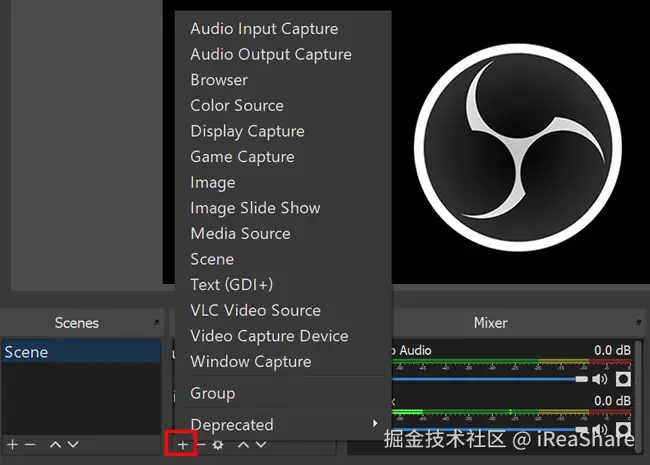Image resolution: width=650 pixels, height=465 pixels.
Task: Undock the Mixer panel
Action: pos(639,322)
